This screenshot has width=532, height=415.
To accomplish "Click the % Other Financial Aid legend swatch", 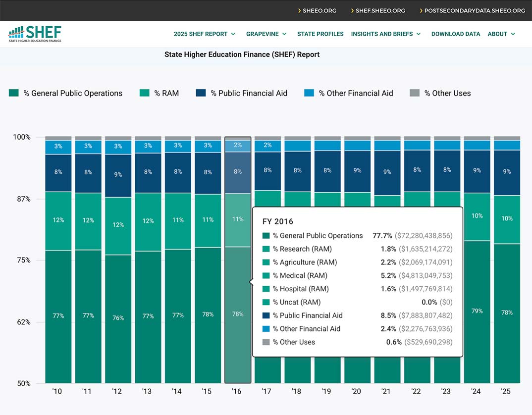I will [309, 93].
